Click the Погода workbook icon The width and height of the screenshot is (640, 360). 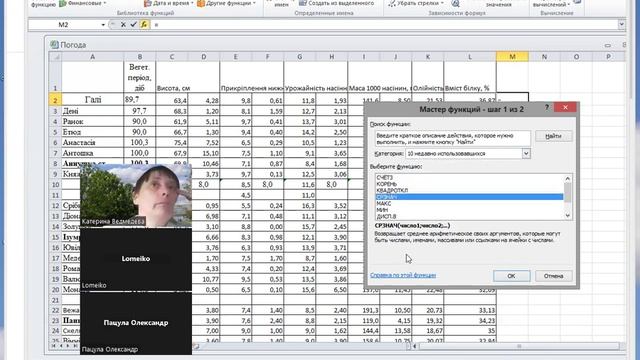(54, 44)
